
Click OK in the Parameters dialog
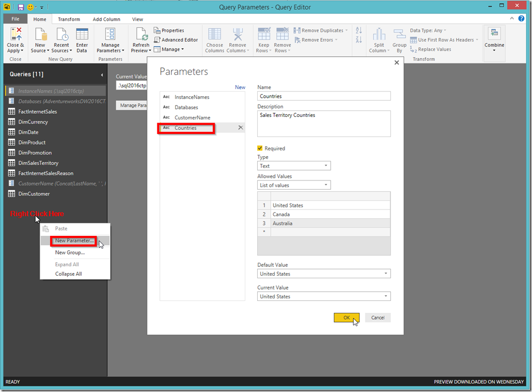tap(346, 318)
